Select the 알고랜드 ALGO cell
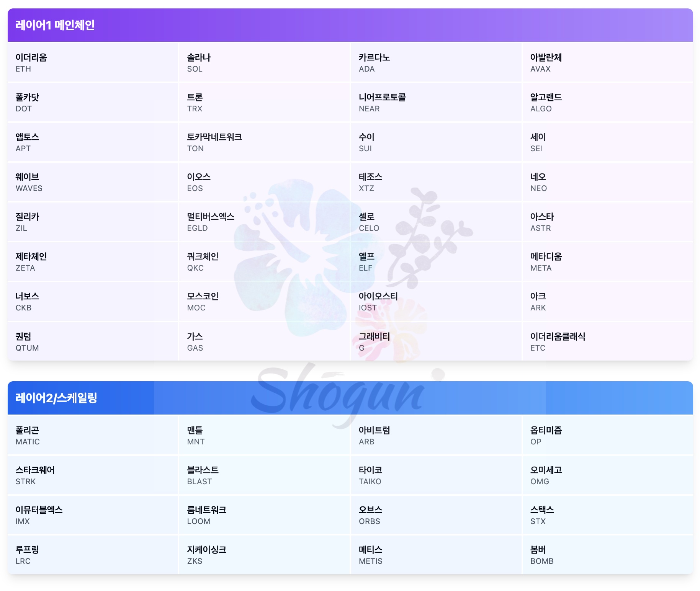The width and height of the screenshot is (700, 591). tap(608, 102)
